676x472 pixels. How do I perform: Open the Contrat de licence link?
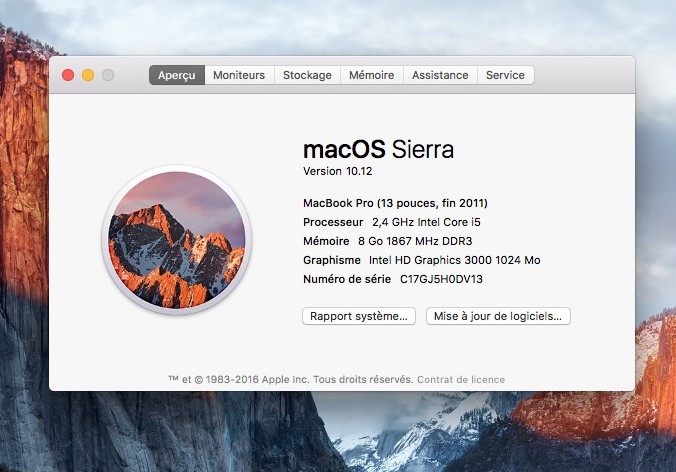[x=461, y=380]
